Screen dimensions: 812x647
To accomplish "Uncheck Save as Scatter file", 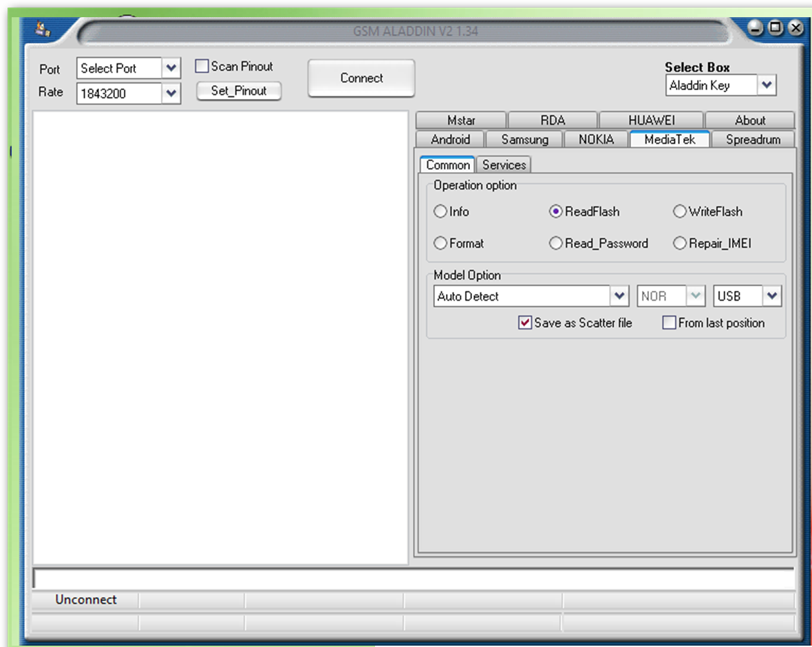I will 525,323.
